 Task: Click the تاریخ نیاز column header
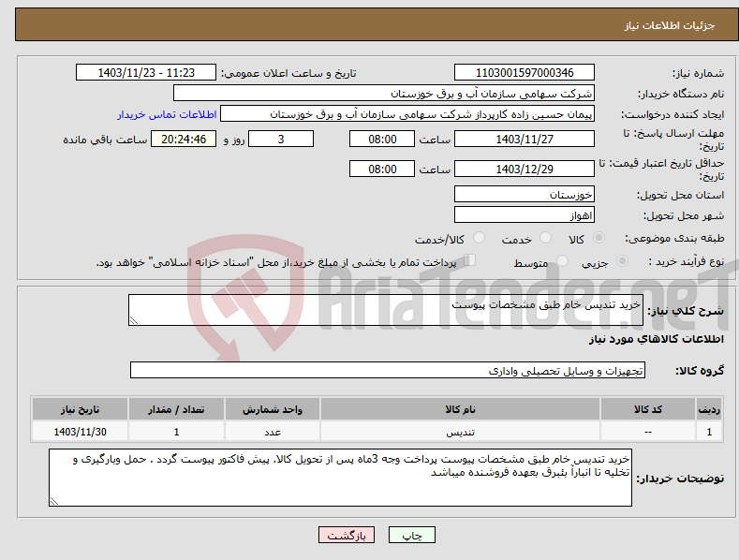[x=81, y=409]
